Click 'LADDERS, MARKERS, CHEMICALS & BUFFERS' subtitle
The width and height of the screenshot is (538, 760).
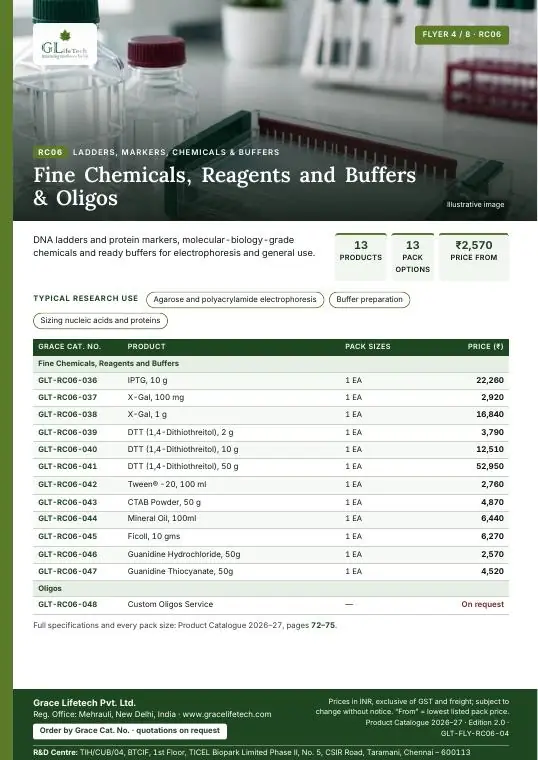pos(176,152)
